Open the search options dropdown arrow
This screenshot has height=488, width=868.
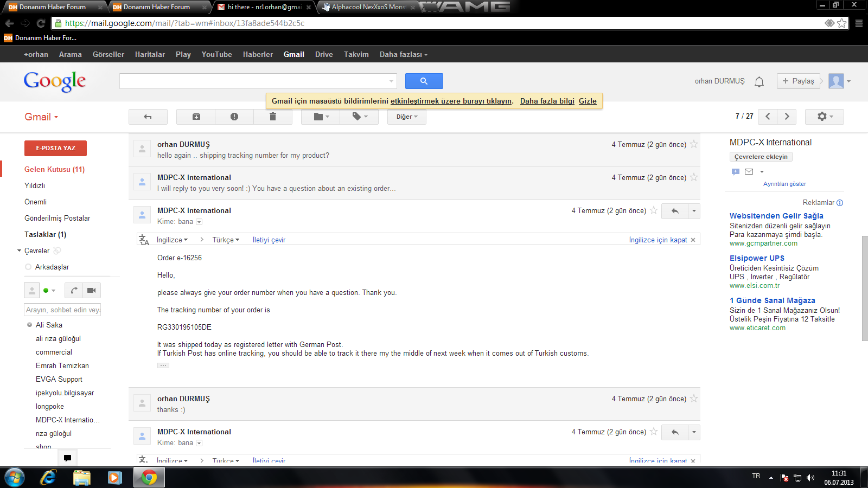coord(392,81)
